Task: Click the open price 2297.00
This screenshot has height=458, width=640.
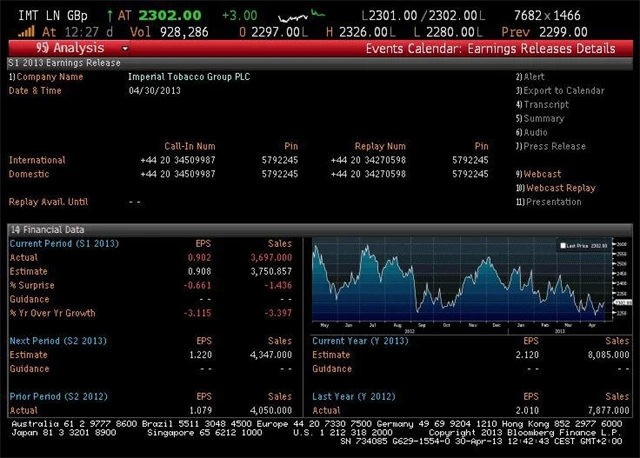Action: click(276, 32)
